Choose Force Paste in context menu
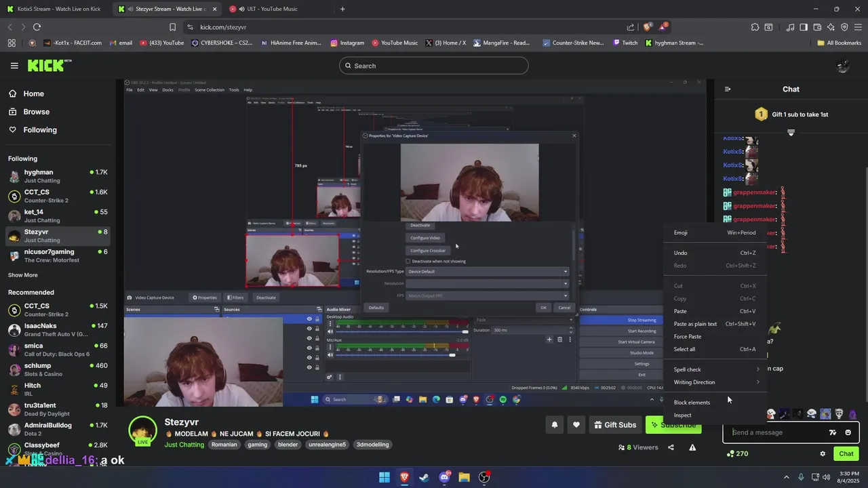868x488 pixels. pyautogui.click(x=715, y=336)
